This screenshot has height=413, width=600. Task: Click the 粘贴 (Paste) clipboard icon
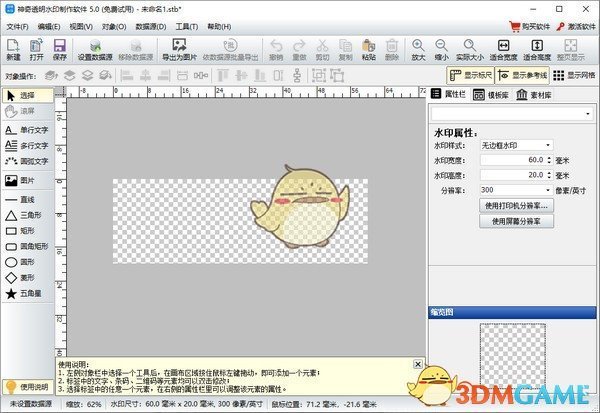(368, 49)
